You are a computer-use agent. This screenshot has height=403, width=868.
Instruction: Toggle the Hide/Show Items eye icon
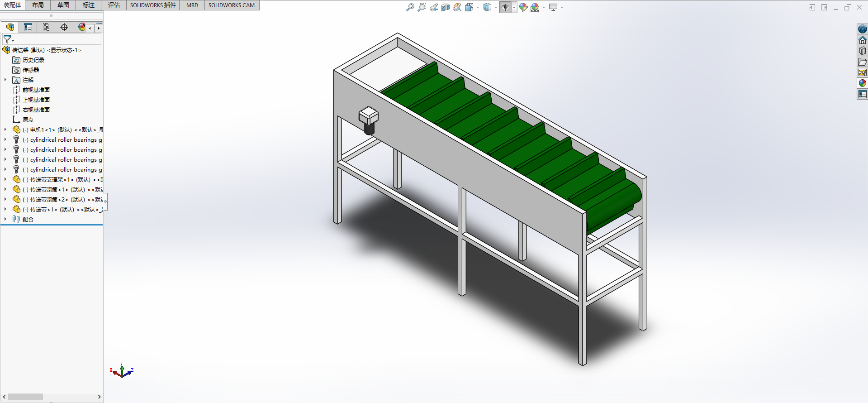pos(505,7)
